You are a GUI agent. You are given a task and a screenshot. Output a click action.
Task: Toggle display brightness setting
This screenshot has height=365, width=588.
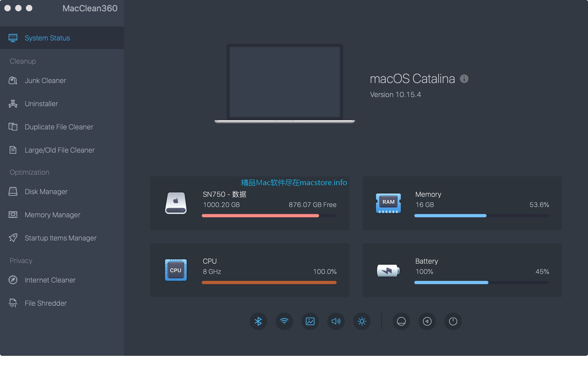360,321
